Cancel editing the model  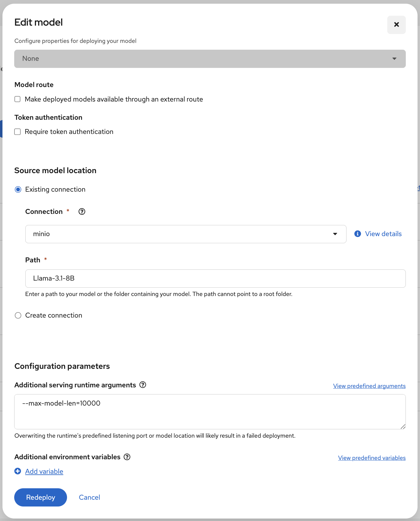(90, 498)
